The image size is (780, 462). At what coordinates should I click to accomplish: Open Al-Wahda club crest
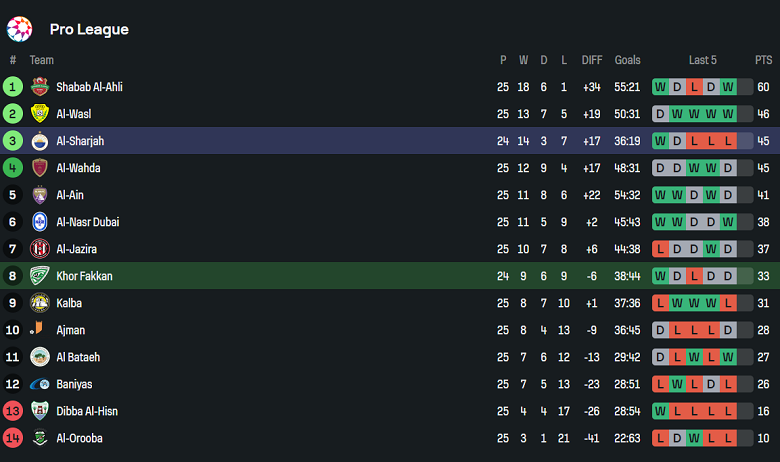click(40, 168)
